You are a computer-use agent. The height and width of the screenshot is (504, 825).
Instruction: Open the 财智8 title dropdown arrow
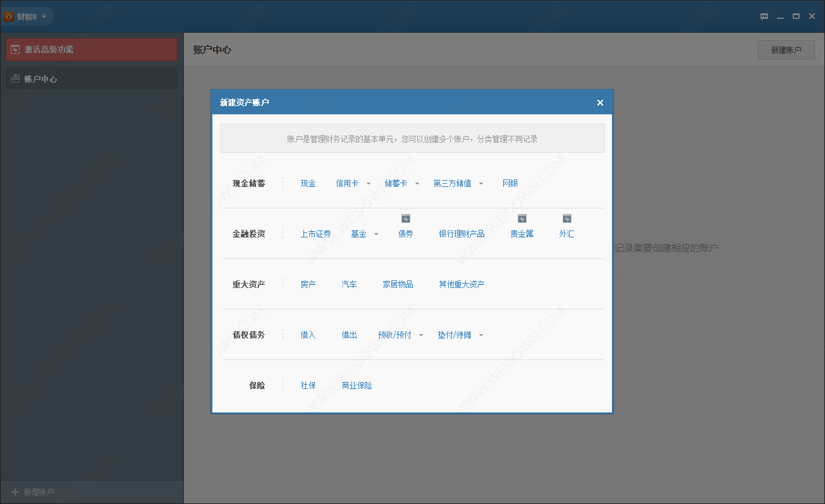pos(44,16)
